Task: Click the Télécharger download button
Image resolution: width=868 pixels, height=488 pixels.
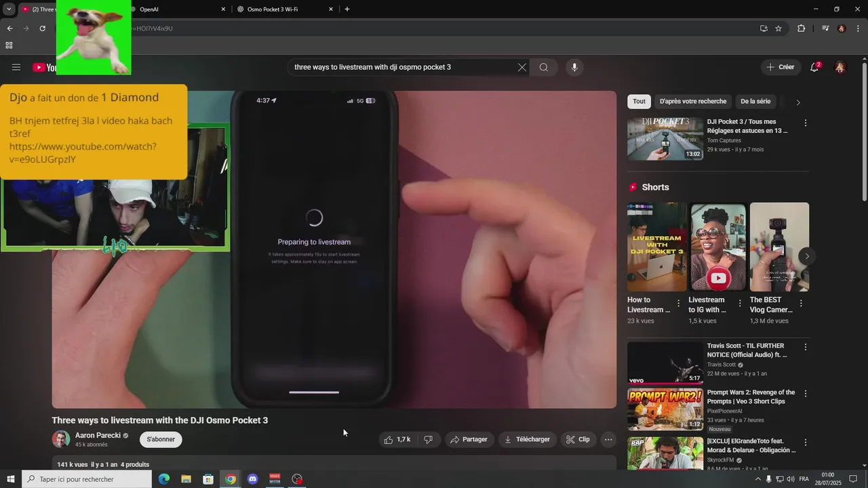Action: [x=527, y=439]
